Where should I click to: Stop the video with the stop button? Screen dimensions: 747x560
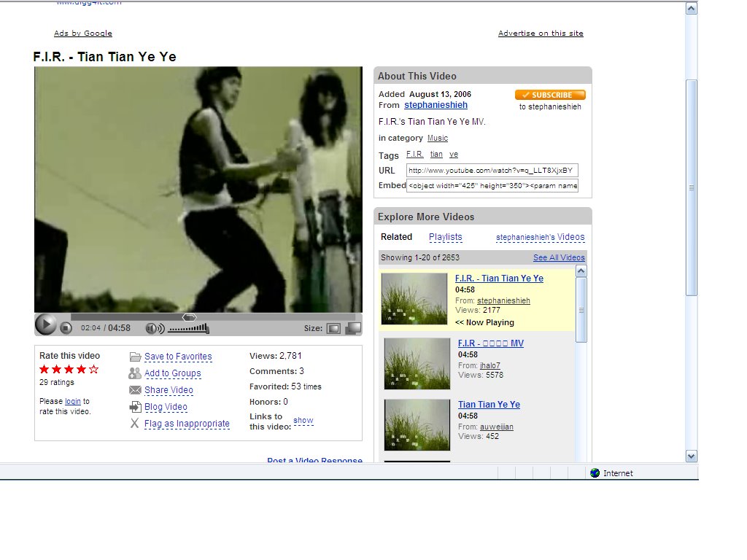click(66, 327)
